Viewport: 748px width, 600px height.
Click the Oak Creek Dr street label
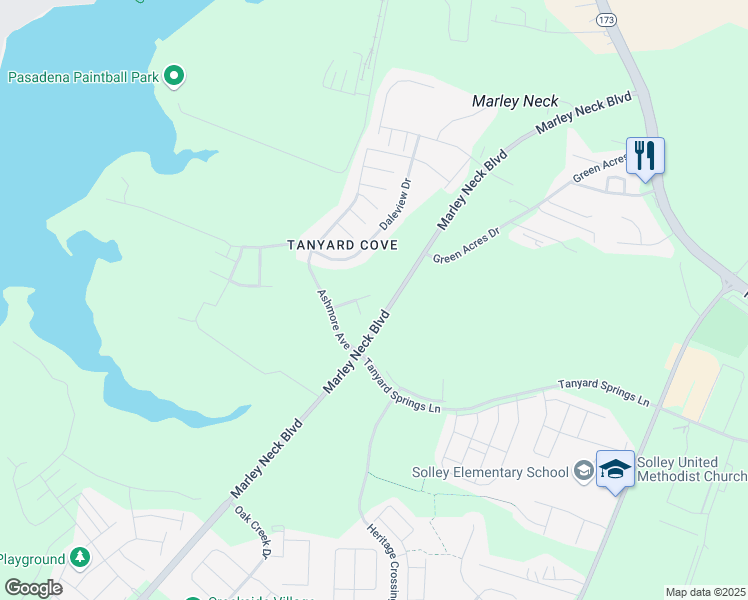pyautogui.click(x=253, y=532)
